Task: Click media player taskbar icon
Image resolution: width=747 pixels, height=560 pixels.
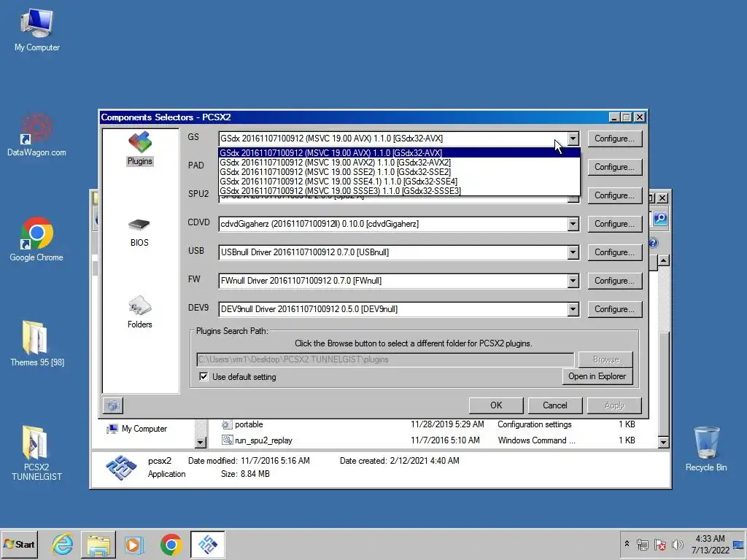Action: 134,544
